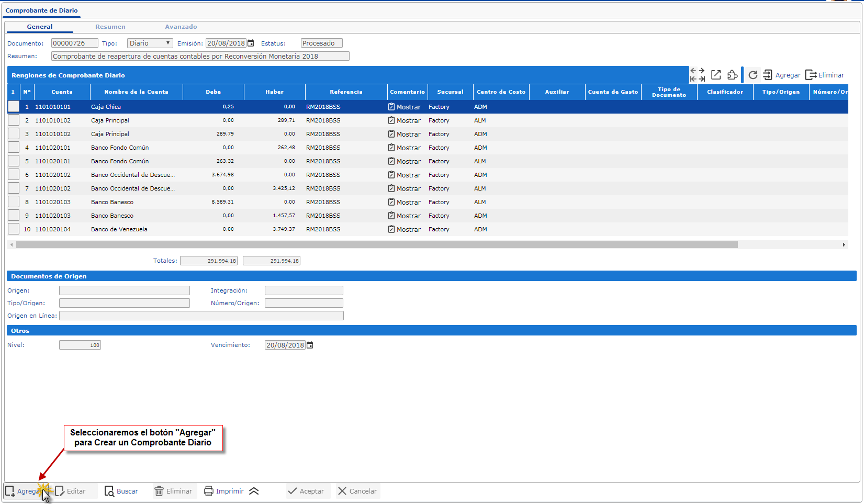
Task: Click the horizontal scrollbar right arrow
Action: (x=844, y=244)
